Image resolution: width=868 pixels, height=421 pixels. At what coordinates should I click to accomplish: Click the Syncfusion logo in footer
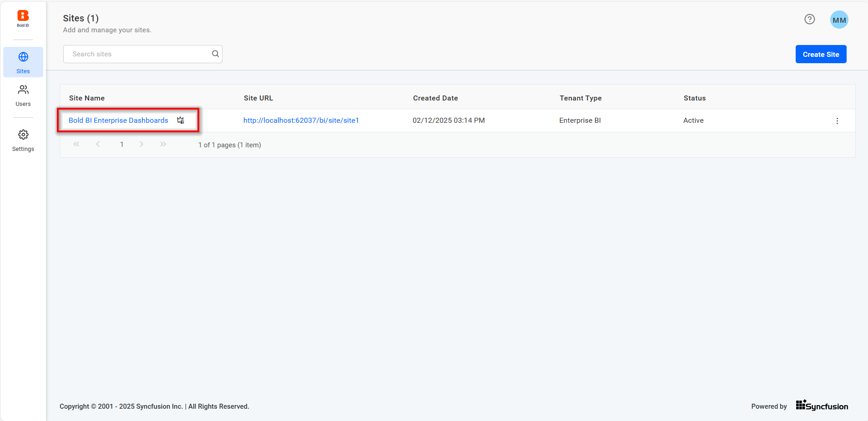point(822,406)
